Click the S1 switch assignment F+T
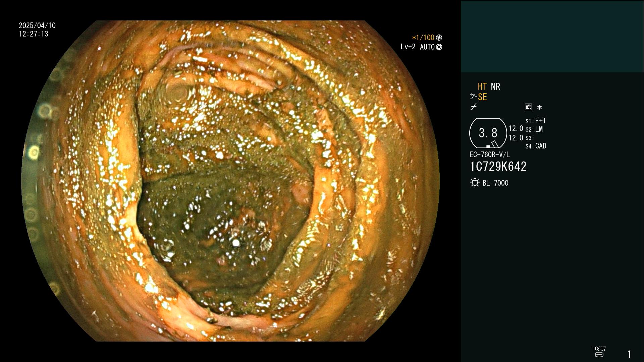This screenshot has height=362, width=644. point(536,121)
